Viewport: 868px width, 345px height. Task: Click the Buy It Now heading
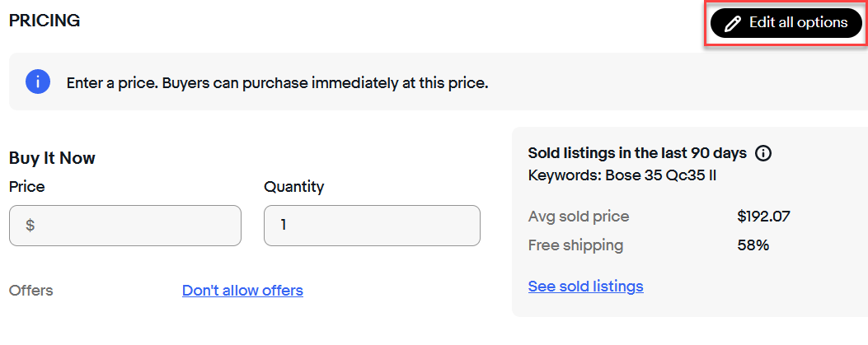(x=52, y=158)
